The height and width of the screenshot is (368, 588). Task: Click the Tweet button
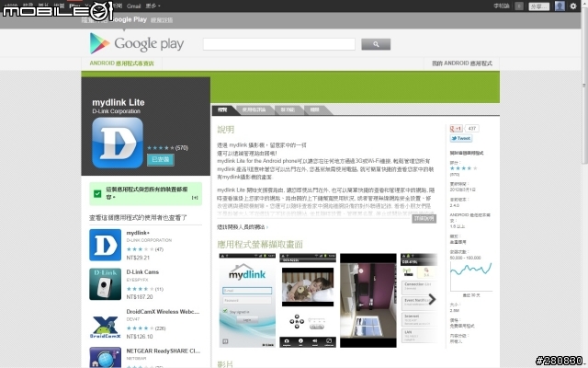point(461,138)
